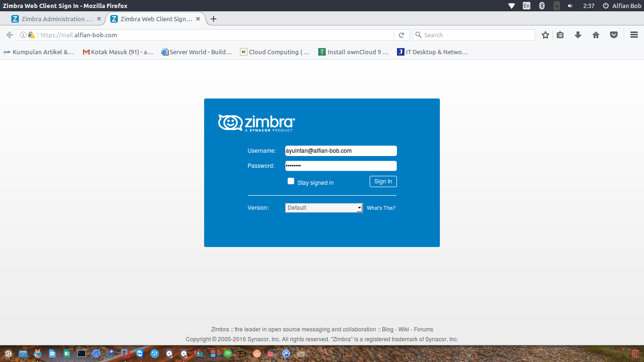This screenshot has width=644, height=362.
Task: Open the Firefox hamburger menu
Action: point(634,35)
